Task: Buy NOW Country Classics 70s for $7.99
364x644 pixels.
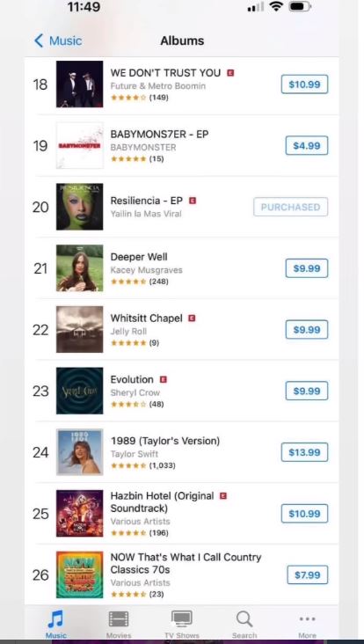Action: (x=308, y=574)
